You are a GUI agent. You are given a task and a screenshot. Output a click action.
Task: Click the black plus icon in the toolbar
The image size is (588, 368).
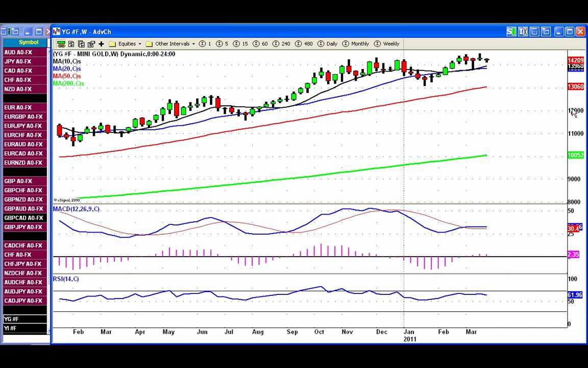click(101, 44)
